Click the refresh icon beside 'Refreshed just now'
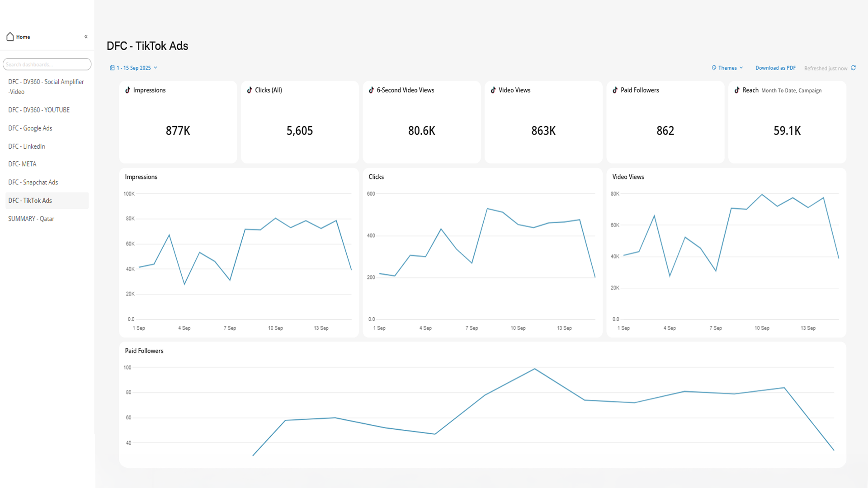Screen dimensions: 868x488 (x=854, y=68)
